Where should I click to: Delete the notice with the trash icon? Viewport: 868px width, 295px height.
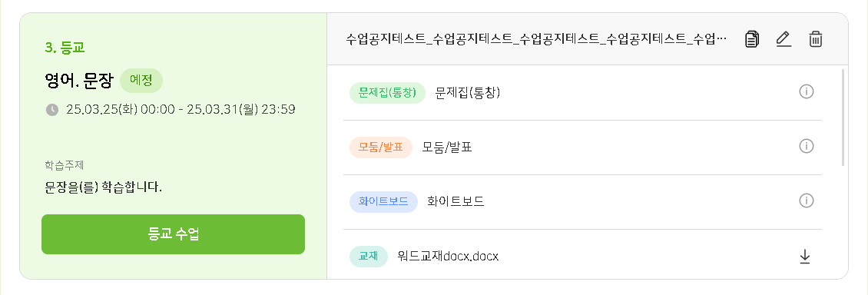point(816,38)
